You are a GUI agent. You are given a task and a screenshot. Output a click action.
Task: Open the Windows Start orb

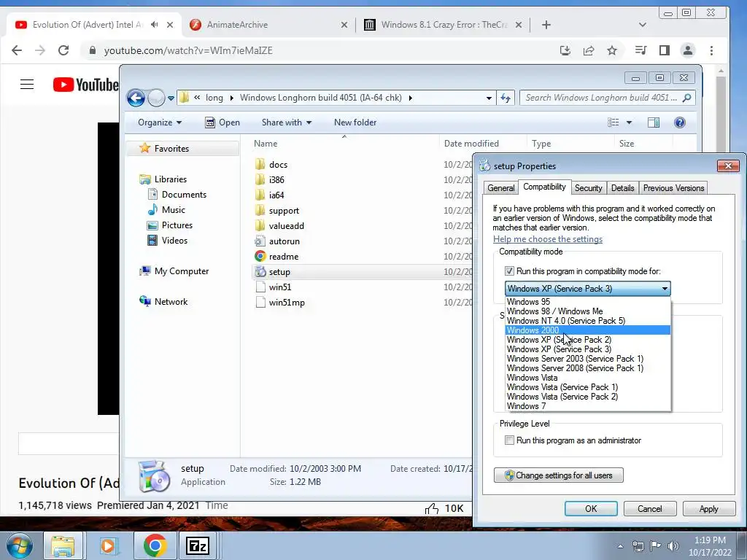(20, 545)
